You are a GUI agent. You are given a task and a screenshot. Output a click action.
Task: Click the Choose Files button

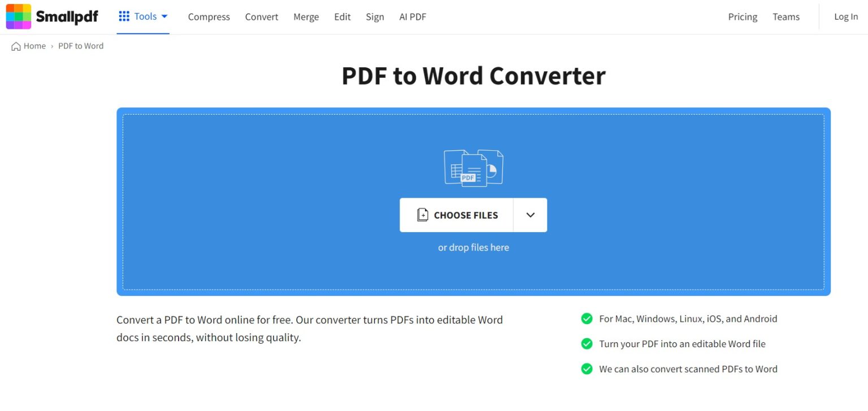(458, 215)
